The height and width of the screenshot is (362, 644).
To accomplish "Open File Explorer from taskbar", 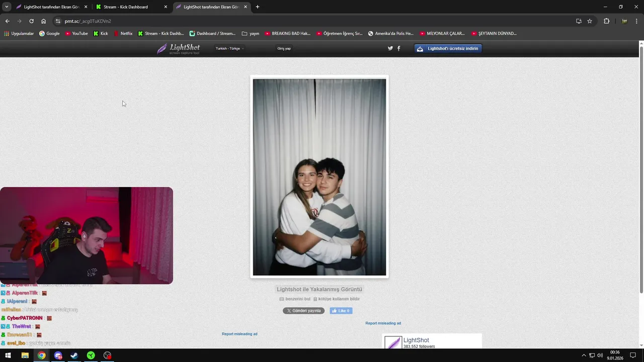I will click(x=25, y=355).
